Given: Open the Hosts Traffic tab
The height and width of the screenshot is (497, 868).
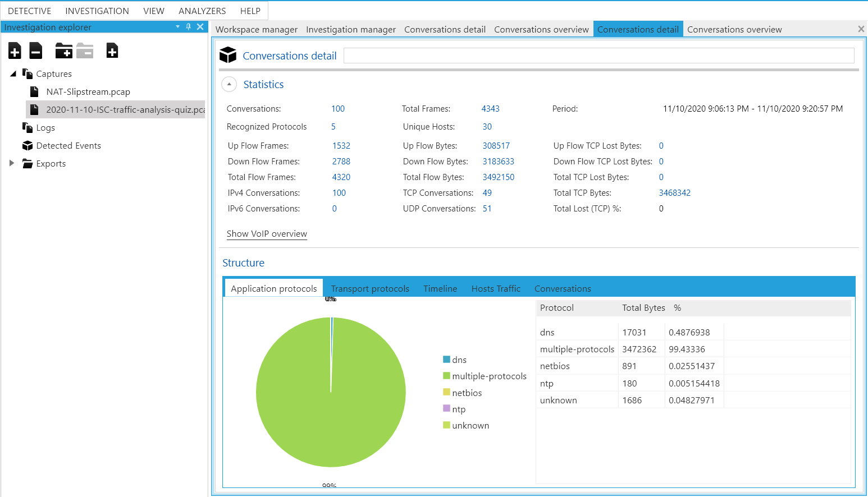Looking at the screenshot, I should (496, 289).
